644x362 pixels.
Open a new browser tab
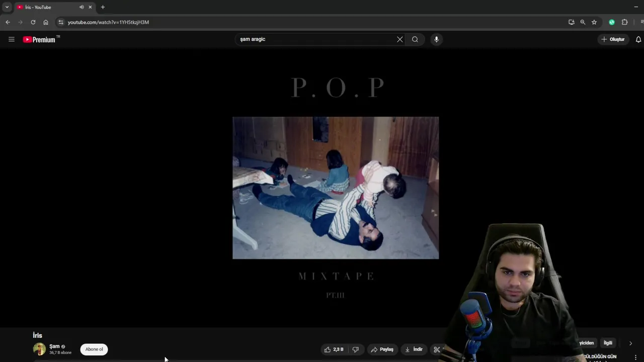[x=103, y=7]
